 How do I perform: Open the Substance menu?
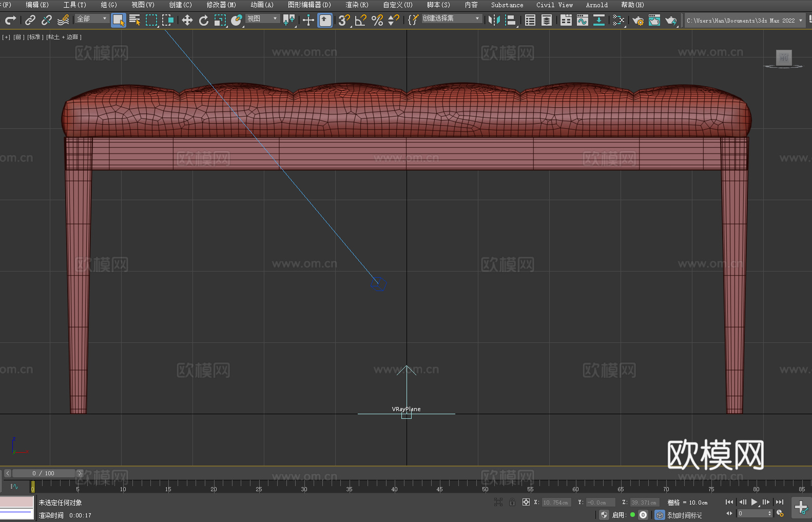tap(507, 5)
